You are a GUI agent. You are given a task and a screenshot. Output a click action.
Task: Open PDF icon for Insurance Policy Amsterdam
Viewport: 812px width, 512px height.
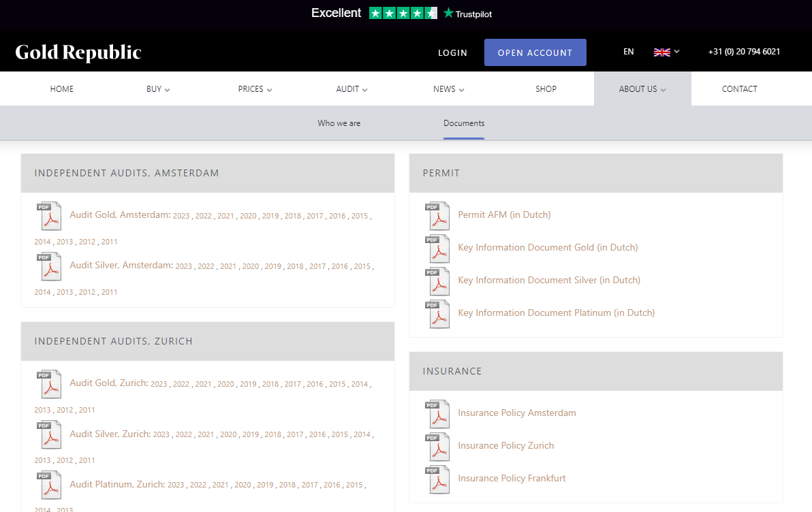[437, 414]
